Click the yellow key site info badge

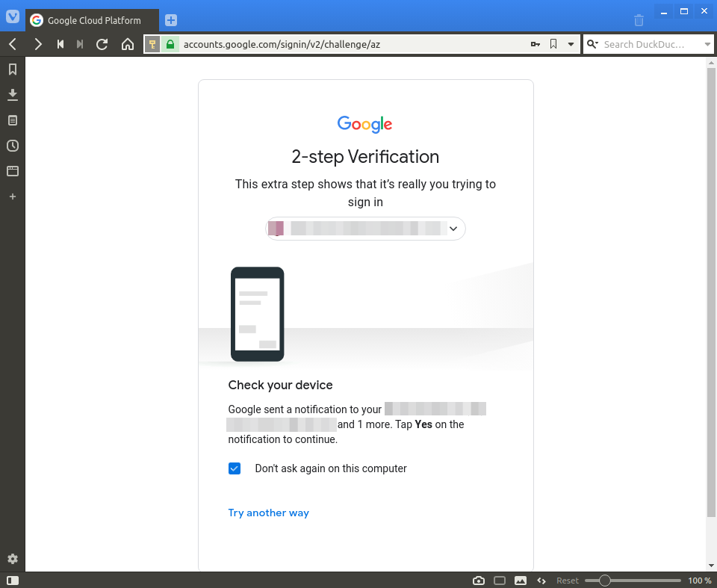[152, 44]
